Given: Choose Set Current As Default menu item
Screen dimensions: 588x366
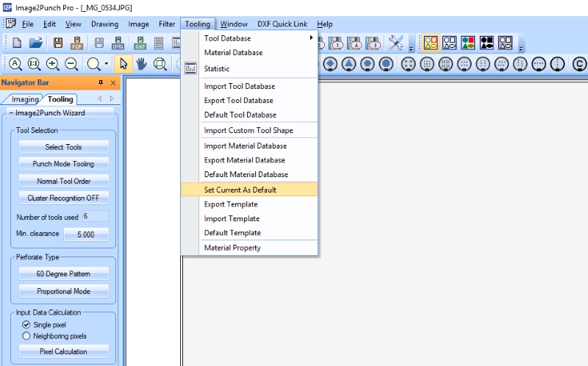Looking at the screenshot, I should click(240, 190).
